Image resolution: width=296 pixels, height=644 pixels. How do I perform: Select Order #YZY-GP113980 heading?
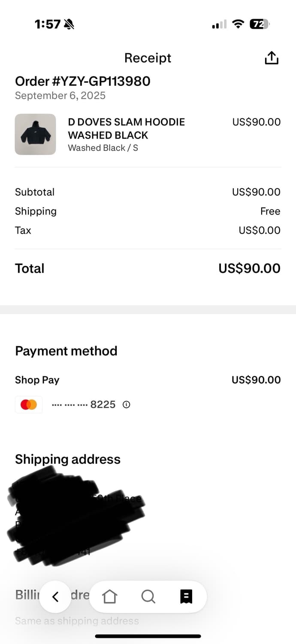[x=83, y=81]
